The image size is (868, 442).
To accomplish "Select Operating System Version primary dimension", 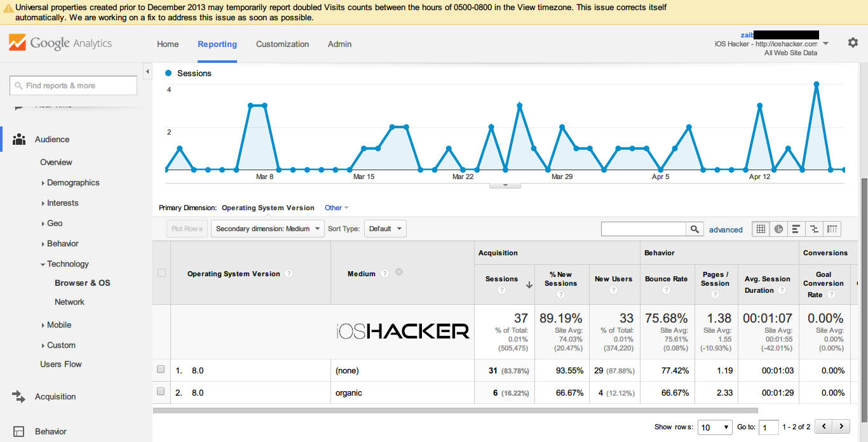I will (x=268, y=208).
